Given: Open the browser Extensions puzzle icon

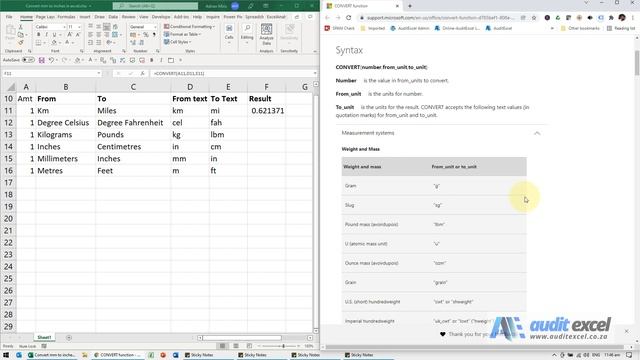Looking at the screenshot, I should tap(611, 18).
